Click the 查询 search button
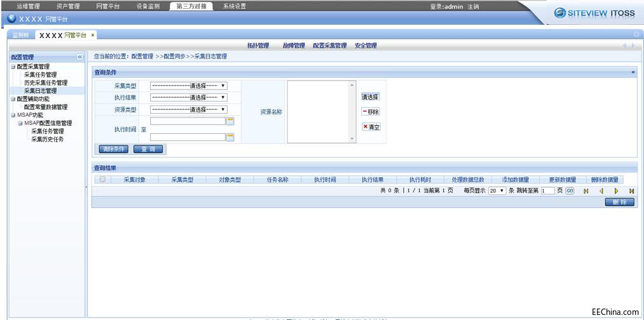Screen dimensions: 644x320 click(148, 149)
